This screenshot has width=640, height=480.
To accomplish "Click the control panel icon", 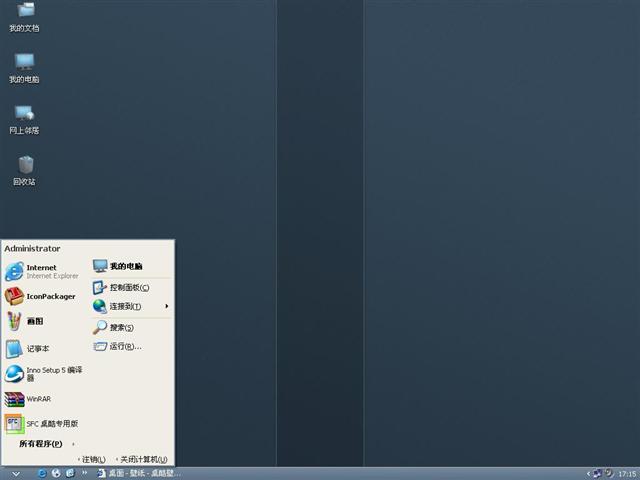I will coord(100,287).
